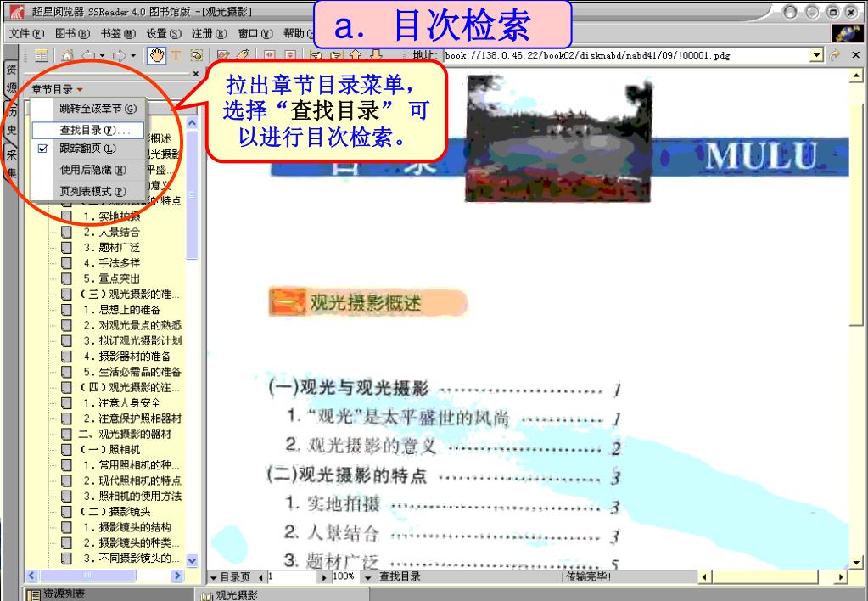Click chapter tree scrollbar up arrow
Screen dimensions: 868x601
(192, 123)
